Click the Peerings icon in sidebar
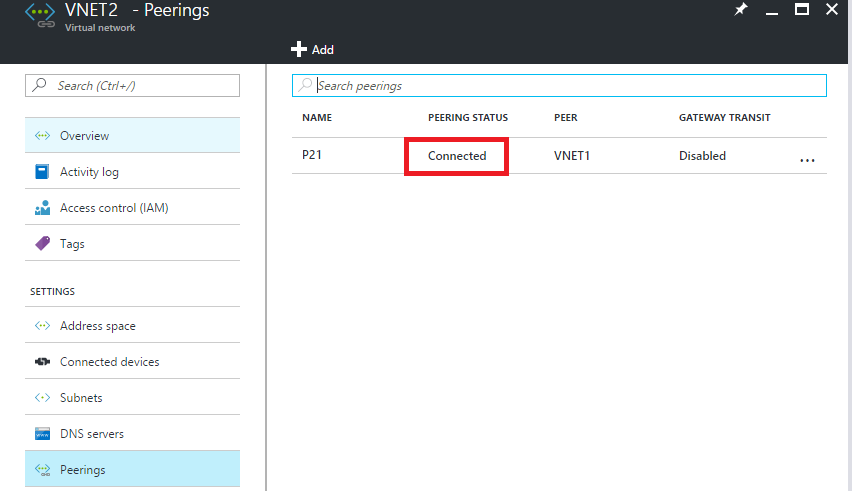Screen dimensions: 852x491 42,470
